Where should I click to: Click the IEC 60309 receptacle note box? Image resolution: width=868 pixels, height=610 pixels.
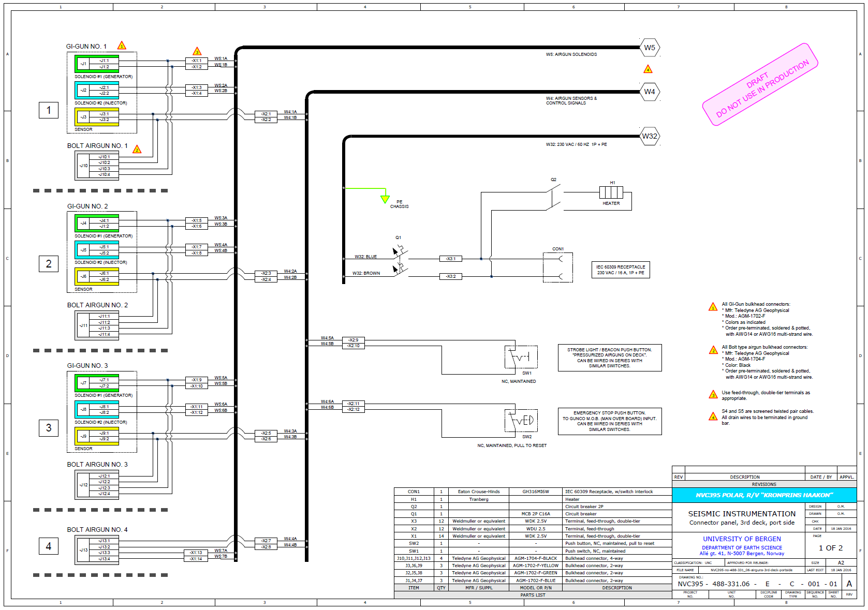[620, 270]
